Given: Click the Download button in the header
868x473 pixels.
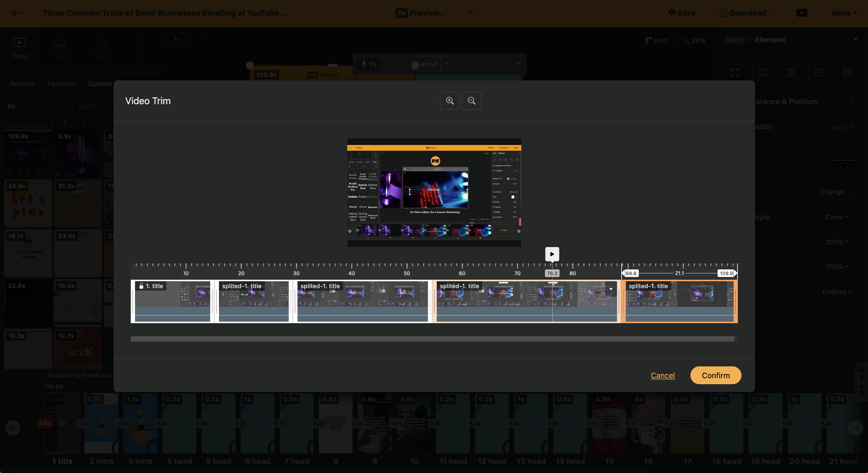Looking at the screenshot, I should [746, 13].
